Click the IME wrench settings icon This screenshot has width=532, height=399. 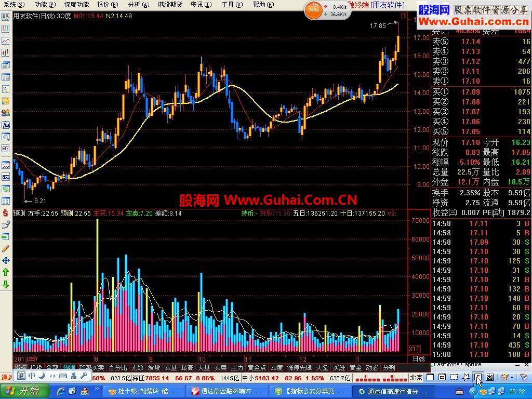tap(84, 375)
